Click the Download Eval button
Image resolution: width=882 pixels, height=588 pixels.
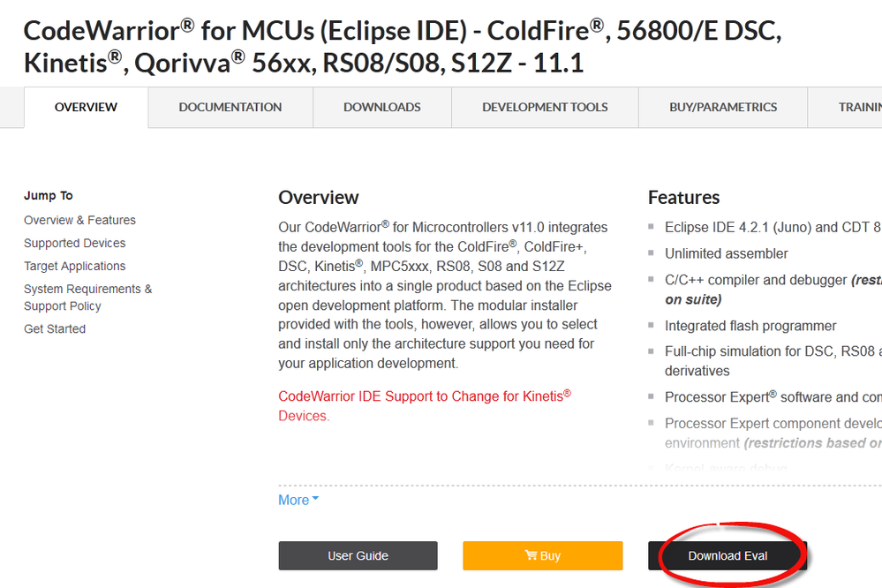point(727,556)
